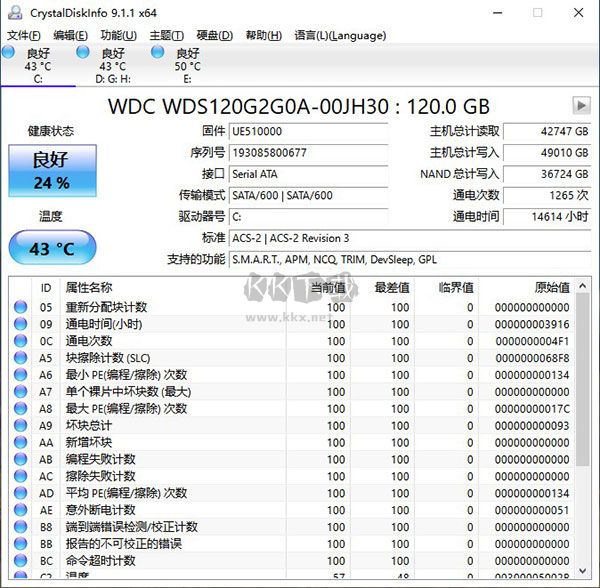600x588 pixels.
Task: Open the 编辑(E) menu
Action: pos(70,36)
